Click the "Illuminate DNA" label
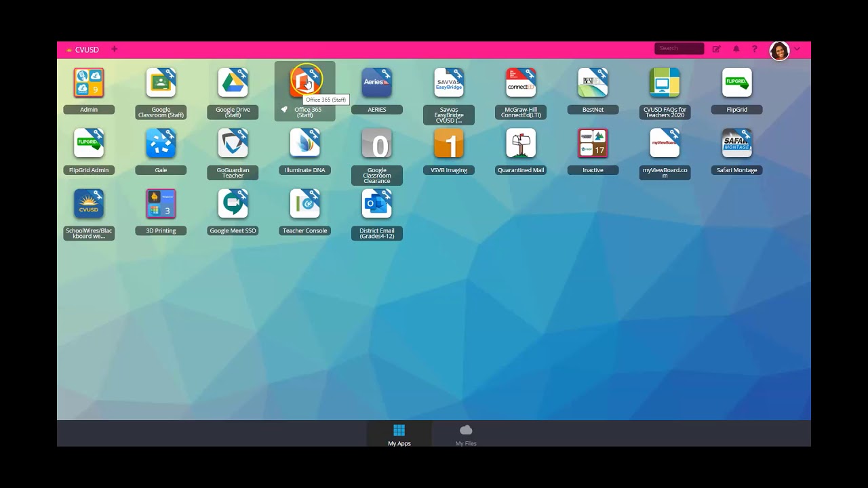Screen dimensions: 868x488 point(304,170)
